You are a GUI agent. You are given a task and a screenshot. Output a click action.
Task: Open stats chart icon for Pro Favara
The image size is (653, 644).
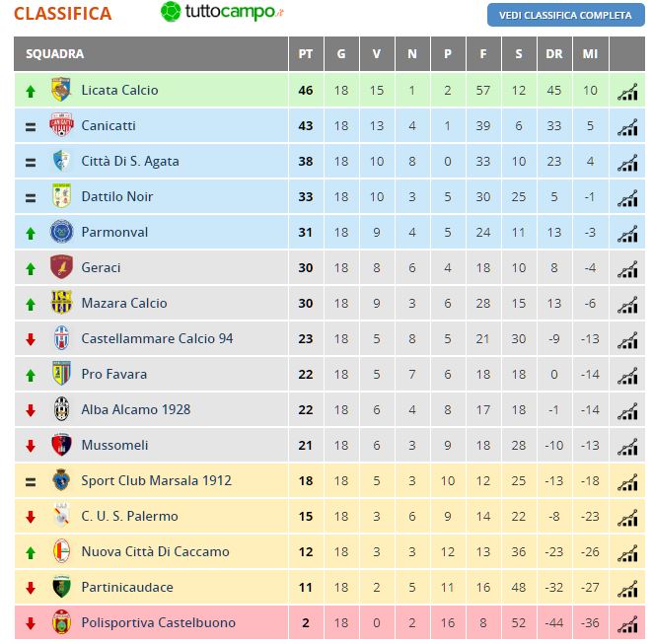pos(627,376)
